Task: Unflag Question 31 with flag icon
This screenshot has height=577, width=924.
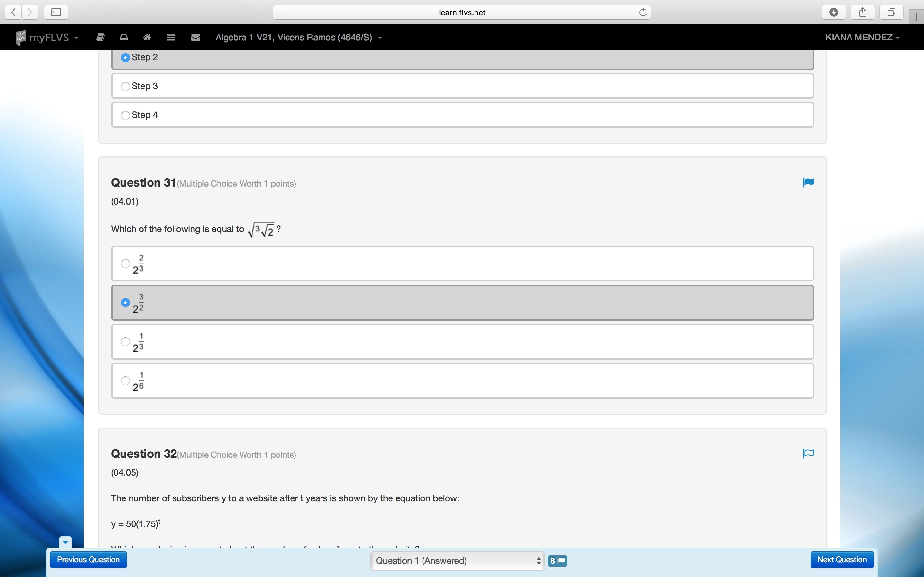Action: (x=808, y=182)
